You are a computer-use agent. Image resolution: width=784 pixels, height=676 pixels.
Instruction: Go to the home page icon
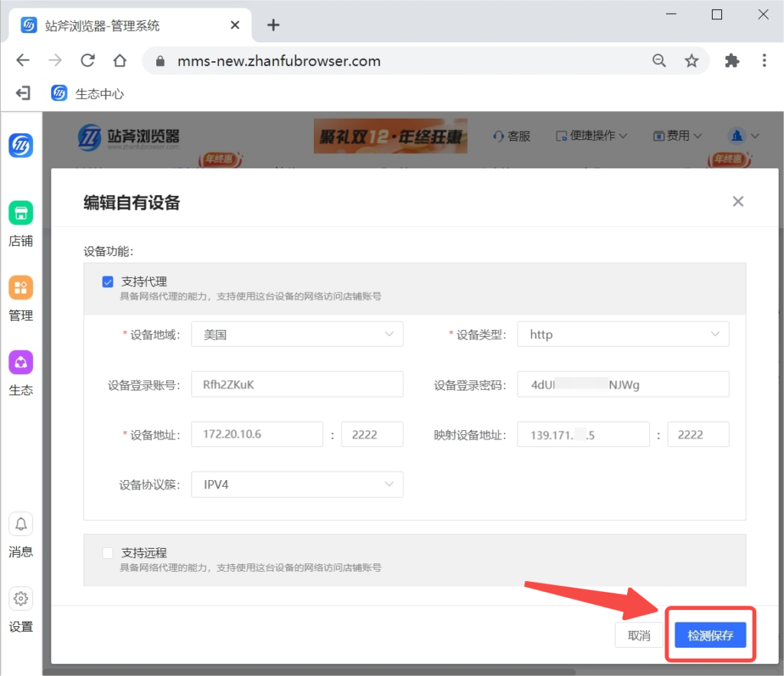click(120, 60)
